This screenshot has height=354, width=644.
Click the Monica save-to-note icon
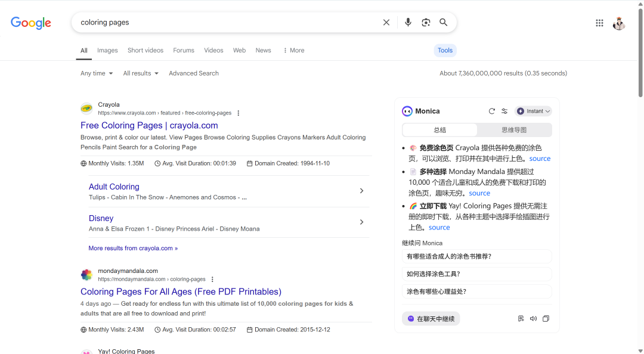(521, 318)
